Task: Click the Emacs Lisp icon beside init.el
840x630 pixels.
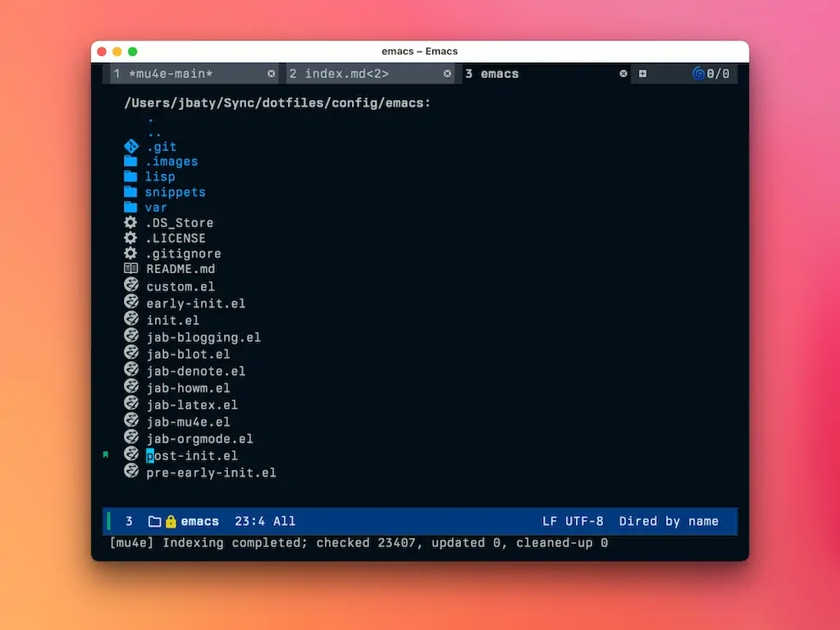Action: coord(130,319)
